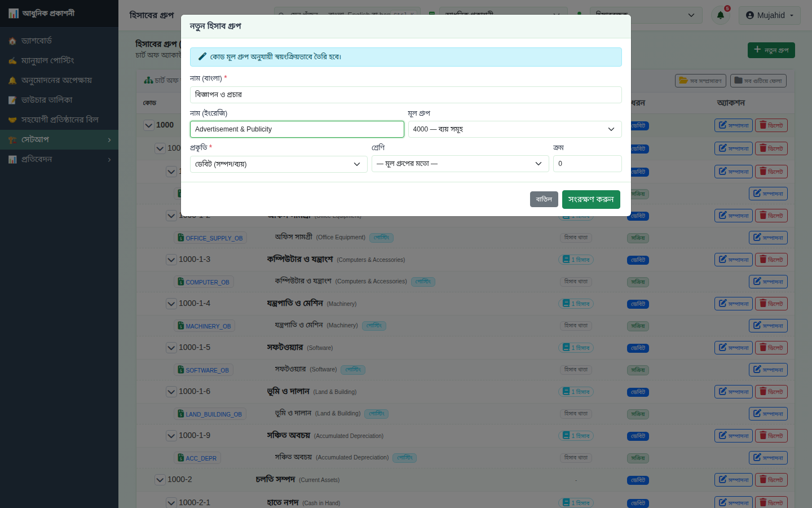Collapse the 1000-1-4 tree group
This screenshot has width=812, height=508.
171,304
